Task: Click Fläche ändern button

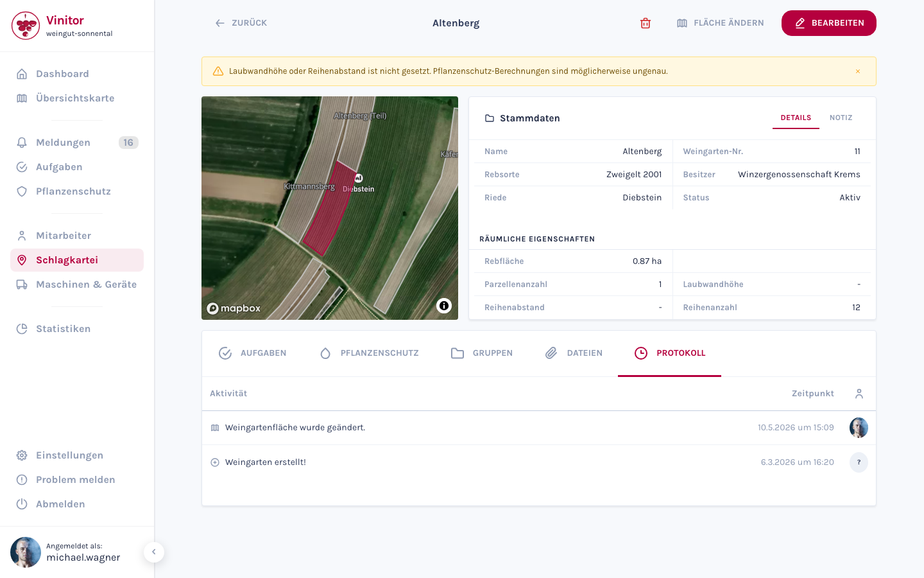Action: point(721,23)
